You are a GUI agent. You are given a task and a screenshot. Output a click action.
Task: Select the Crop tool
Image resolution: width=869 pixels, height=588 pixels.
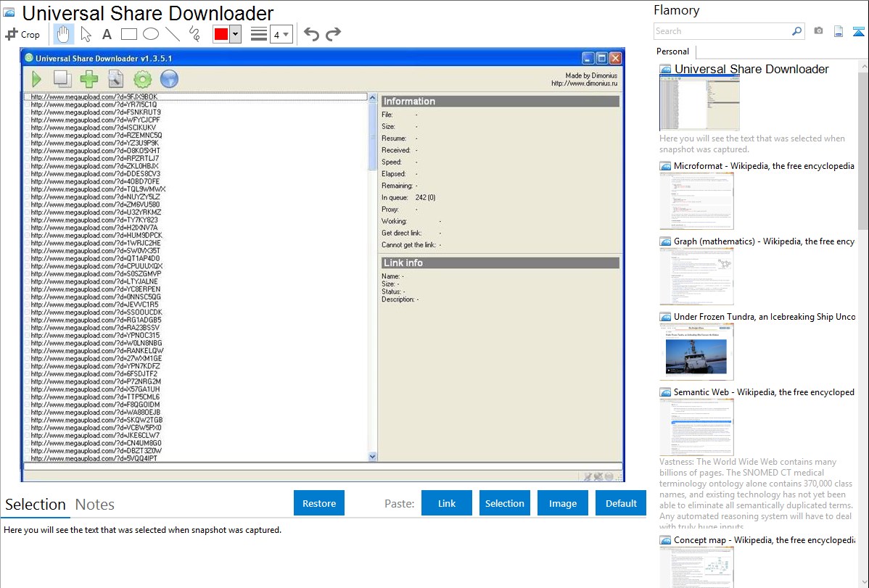[x=22, y=34]
